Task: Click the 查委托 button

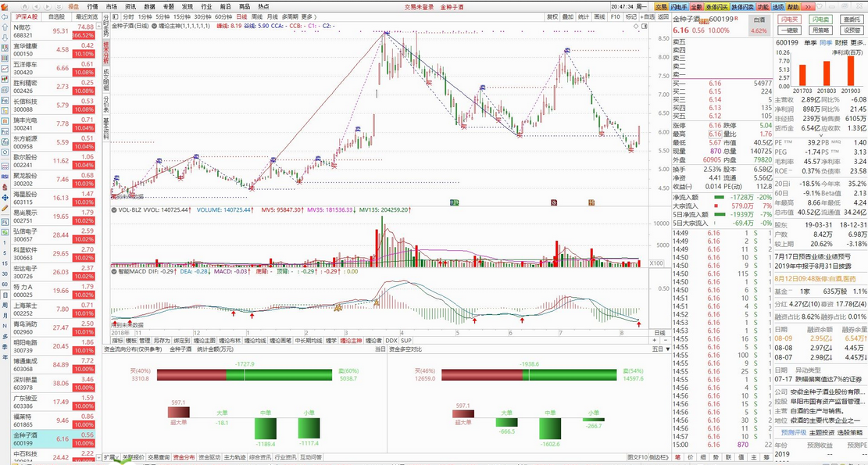Action: tap(852, 20)
